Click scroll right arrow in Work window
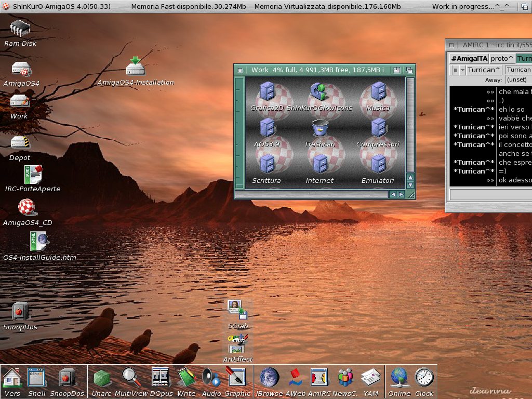 point(401,194)
